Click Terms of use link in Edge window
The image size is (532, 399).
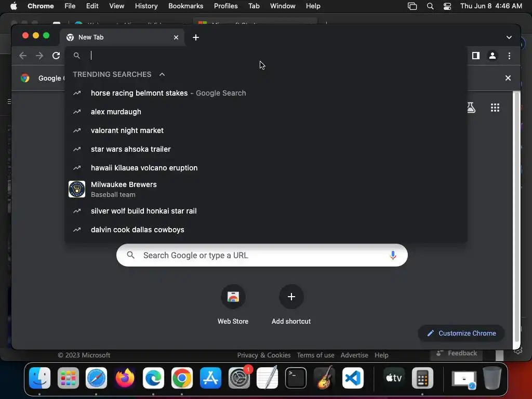(x=315, y=355)
